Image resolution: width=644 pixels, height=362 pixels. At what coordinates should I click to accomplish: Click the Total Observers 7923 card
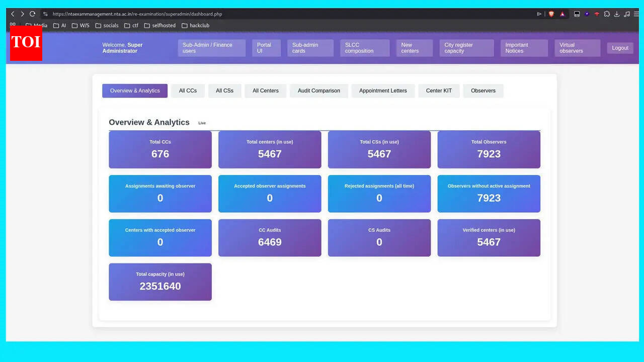(489, 149)
